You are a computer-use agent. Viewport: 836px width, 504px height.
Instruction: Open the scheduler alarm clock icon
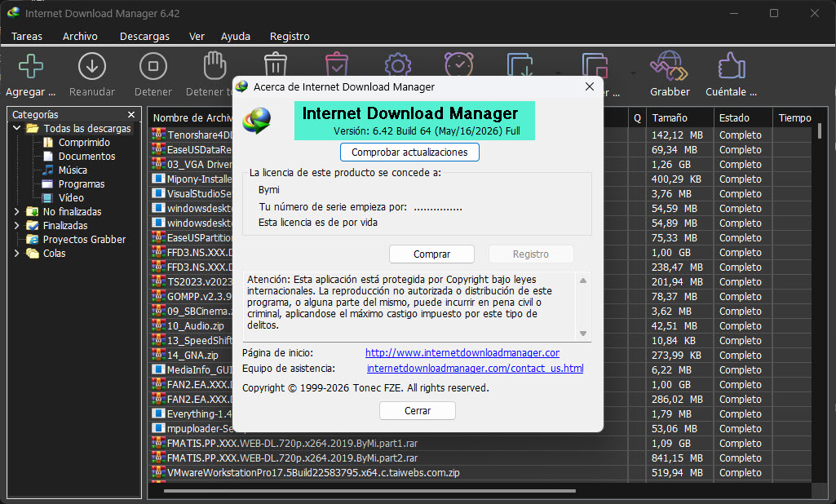point(459,64)
